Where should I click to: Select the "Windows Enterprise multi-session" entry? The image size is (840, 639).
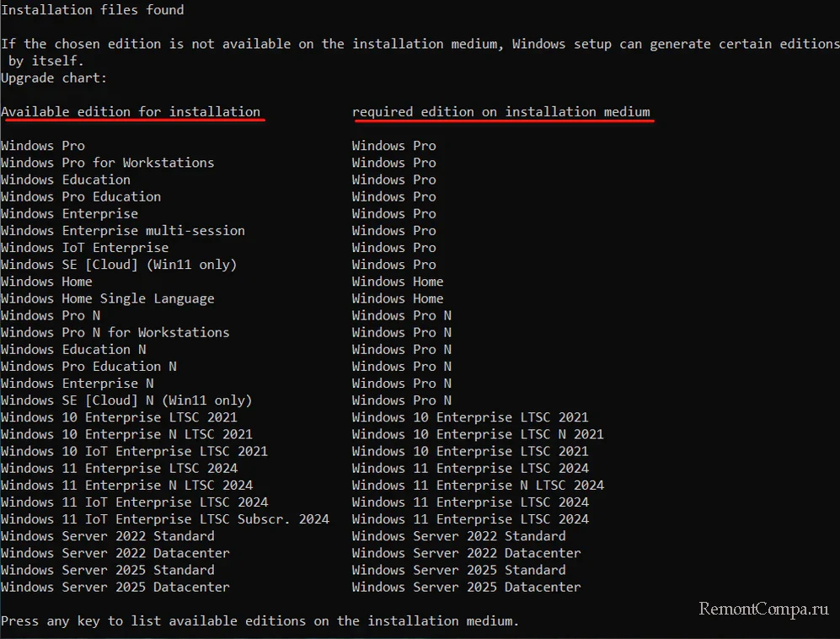(x=123, y=230)
